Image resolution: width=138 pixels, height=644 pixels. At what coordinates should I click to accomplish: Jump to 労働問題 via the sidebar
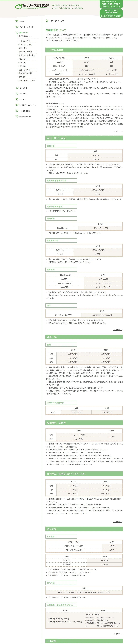(x=23, y=62)
